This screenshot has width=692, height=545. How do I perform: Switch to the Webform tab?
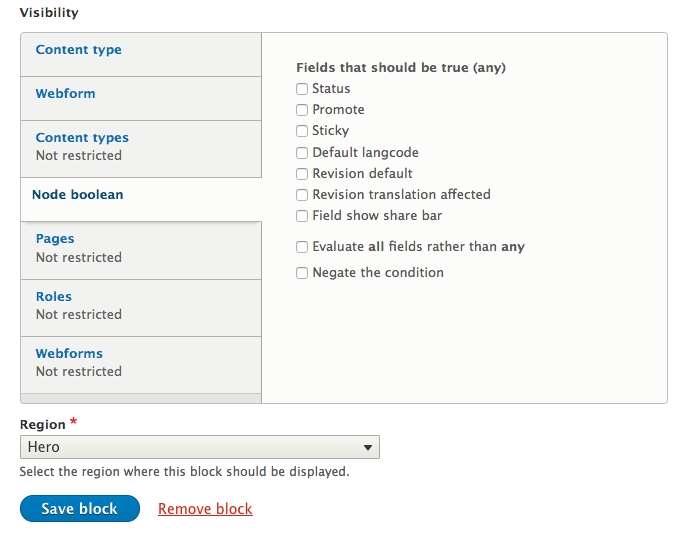pyautogui.click(x=141, y=98)
